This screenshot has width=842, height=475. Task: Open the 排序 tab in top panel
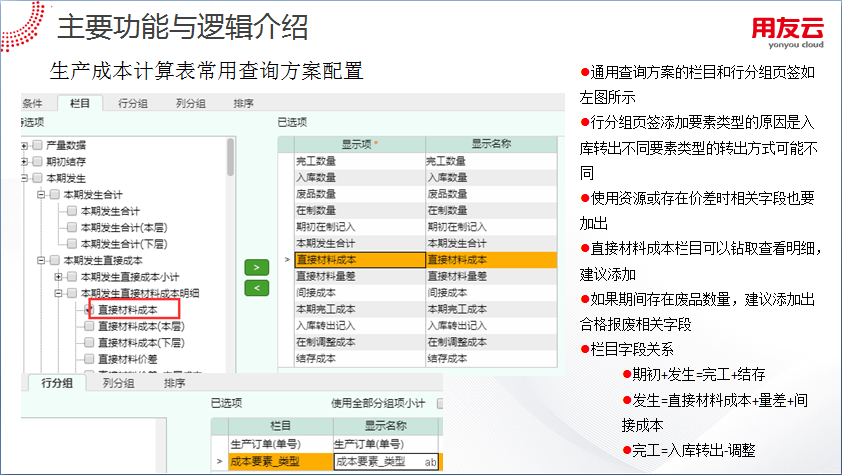[x=243, y=103]
